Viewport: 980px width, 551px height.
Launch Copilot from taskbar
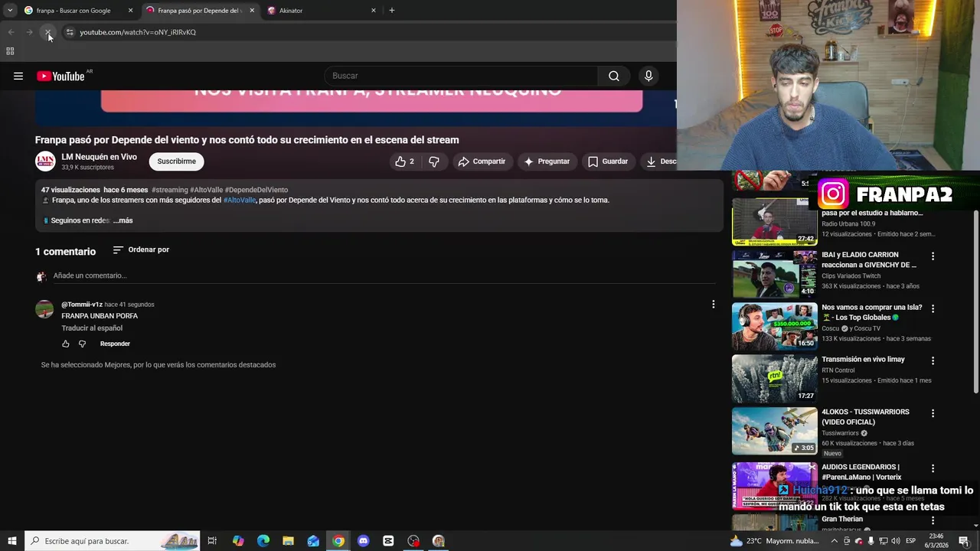pyautogui.click(x=238, y=541)
